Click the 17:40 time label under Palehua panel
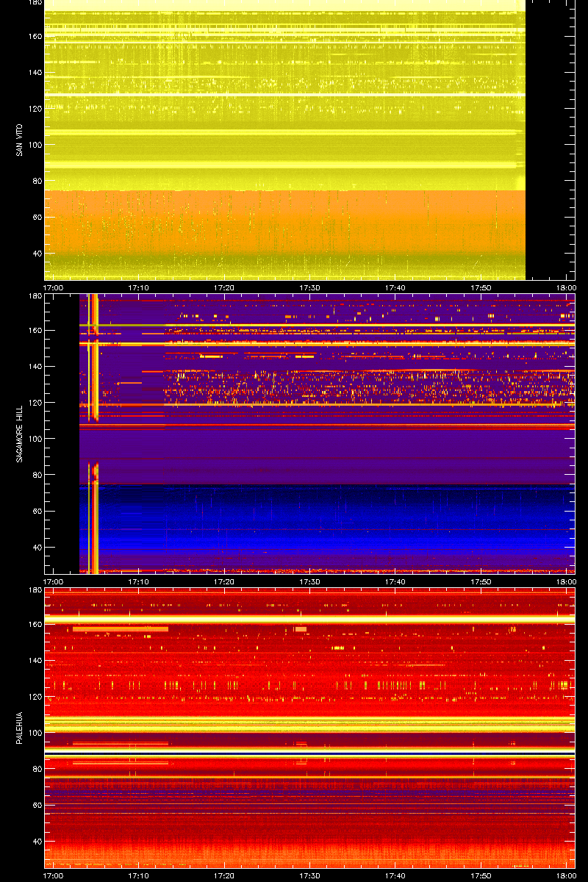The image size is (588, 882). click(395, 876)
